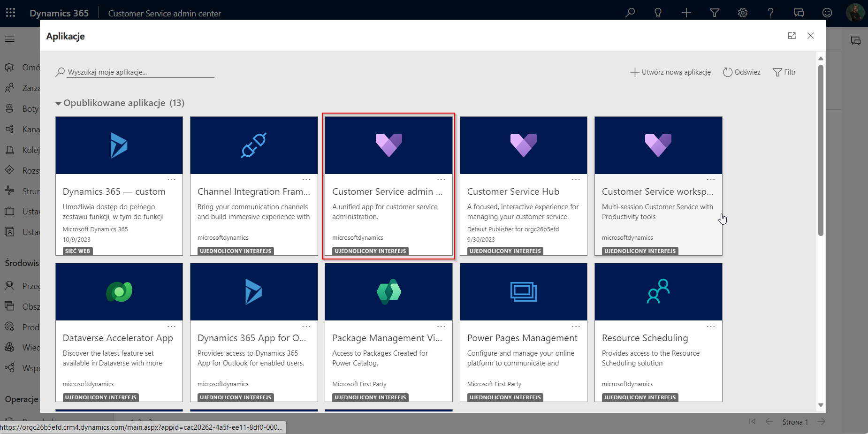The width and height of the screenshot is (868, 434).
Task: Open the chat bubbles icon in header
Action: (x=799, y=13)
